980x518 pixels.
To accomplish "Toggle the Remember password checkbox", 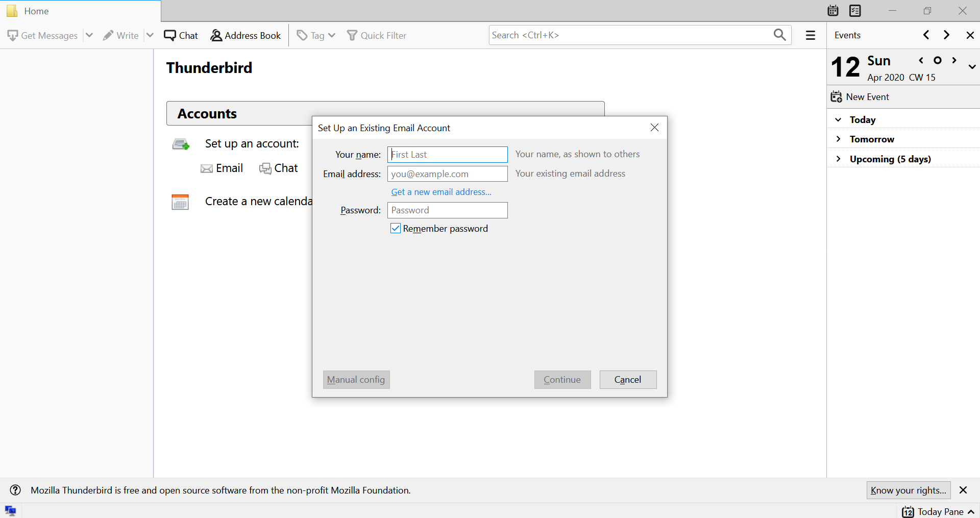I will click(396, 228).
